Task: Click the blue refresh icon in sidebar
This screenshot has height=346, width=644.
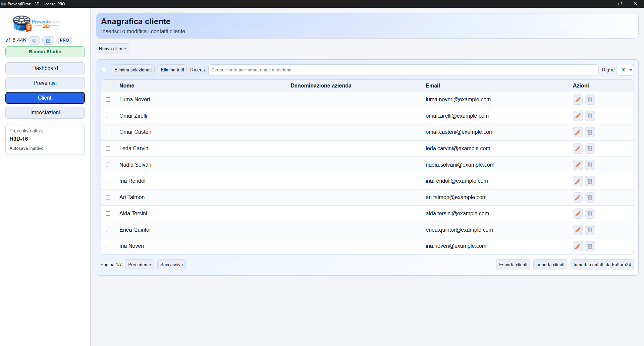Action: 48,41
